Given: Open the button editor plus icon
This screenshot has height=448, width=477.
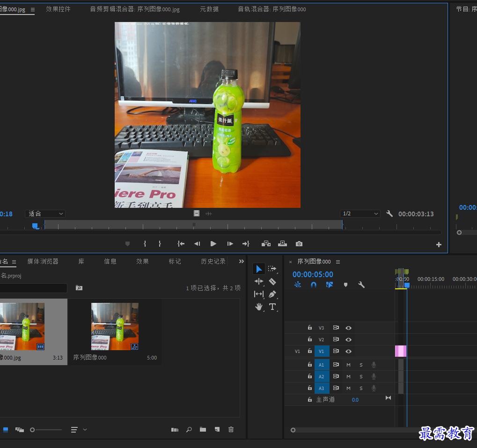Looking at the screenshot, I should pos(439,244).
